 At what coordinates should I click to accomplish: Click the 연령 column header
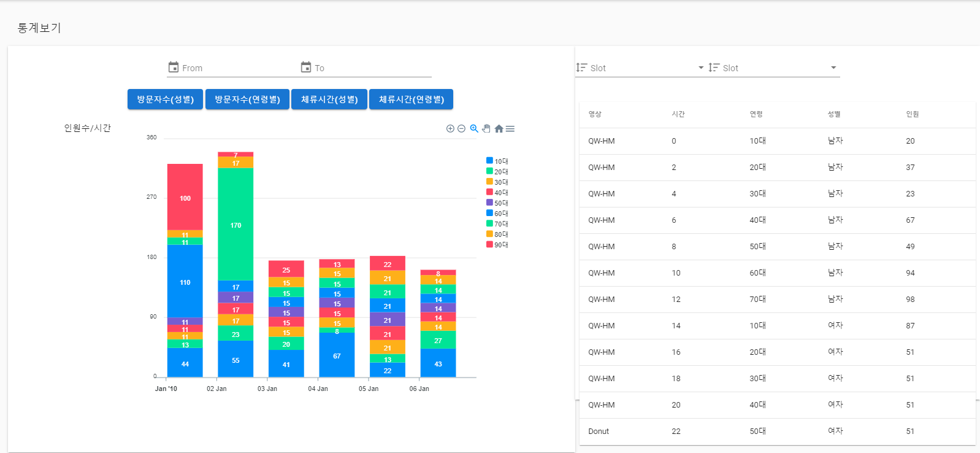pos(756,114)
